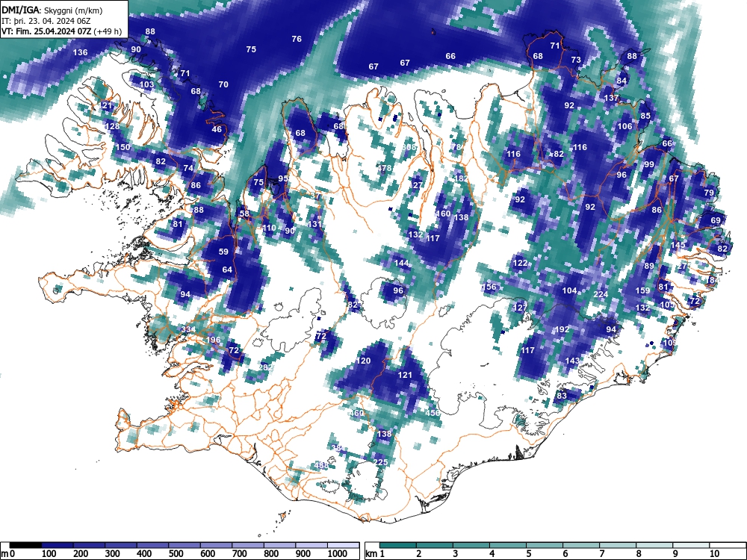This screenshot has width=747, height=560.
Task: Click the '46' visibility value
Action: (x=217, y=129)
